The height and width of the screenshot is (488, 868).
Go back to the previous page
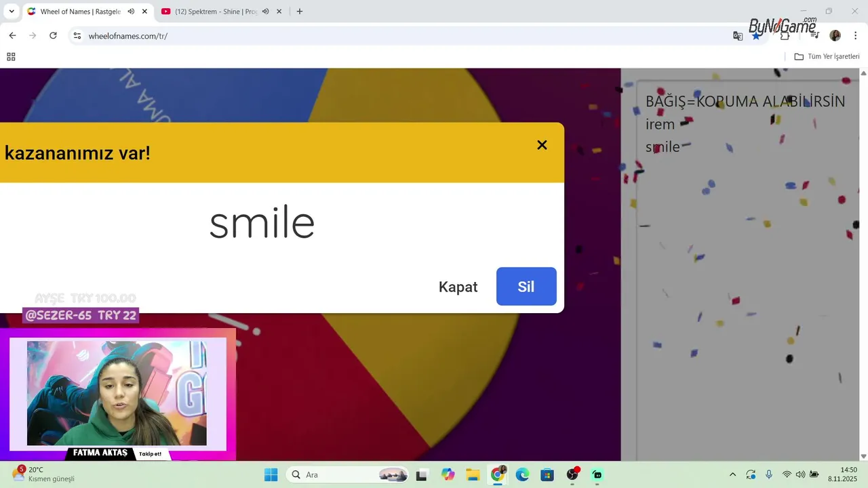point(12,35)
